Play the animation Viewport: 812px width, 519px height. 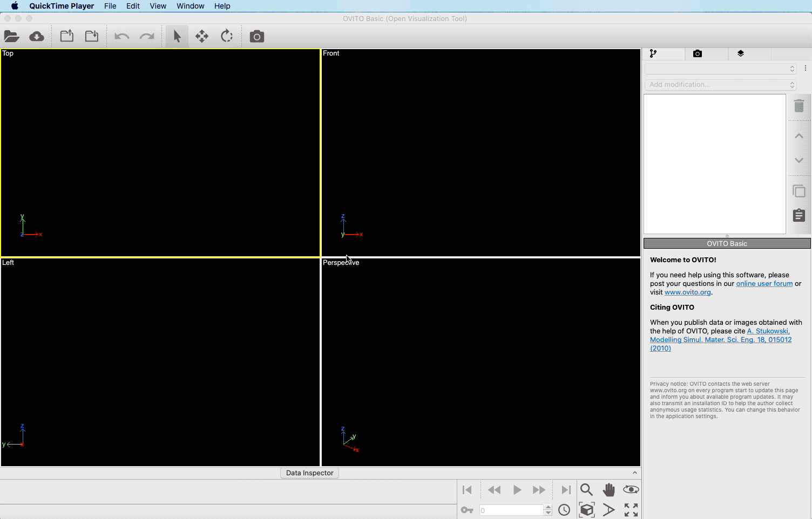(x=517, y=490)
